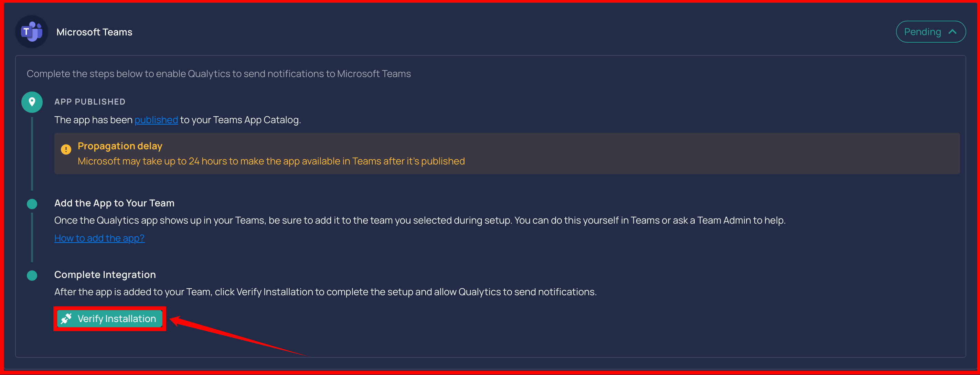
Task: Open the How to add the app link
Action: tap(99, 238)
